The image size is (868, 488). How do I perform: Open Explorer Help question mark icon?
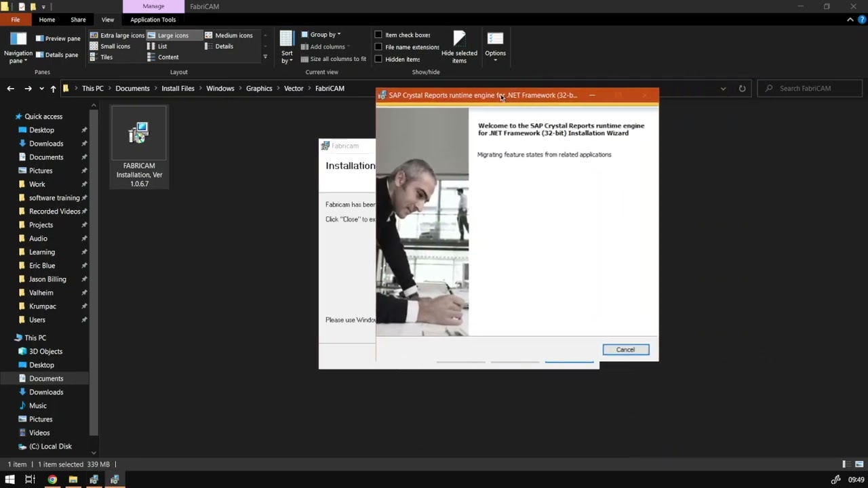[861, 20]
